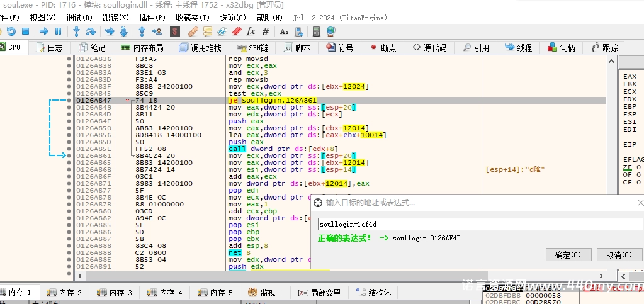Show the labels list
The width and height of the screenshot is (644, 304).
point(222,31)
